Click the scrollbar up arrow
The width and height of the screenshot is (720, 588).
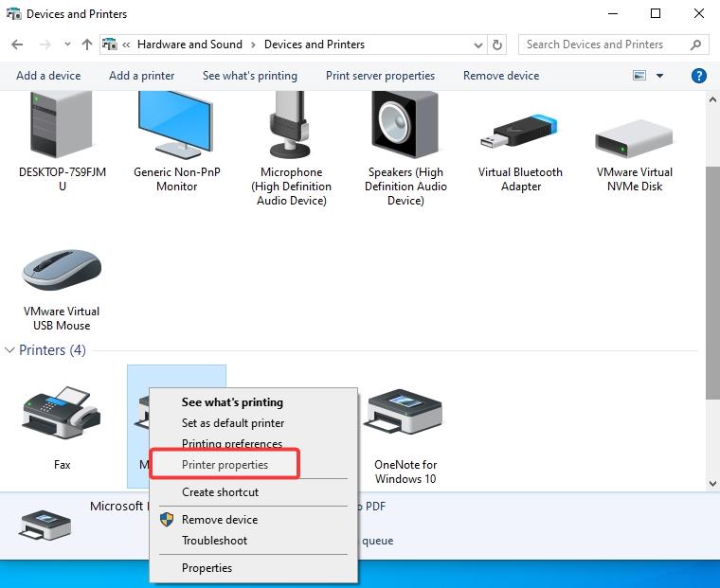click(712, 99)
